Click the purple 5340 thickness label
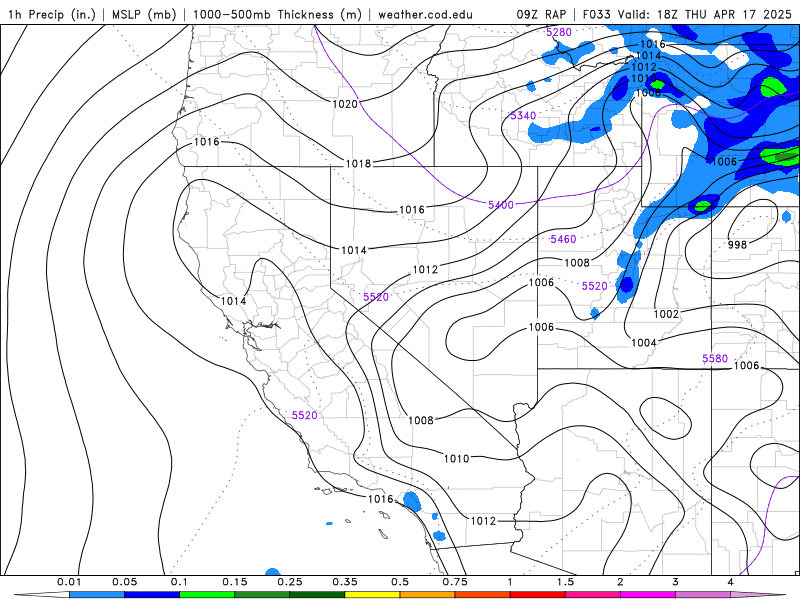Viewport: 800px width, 600px height. [523, 115]
